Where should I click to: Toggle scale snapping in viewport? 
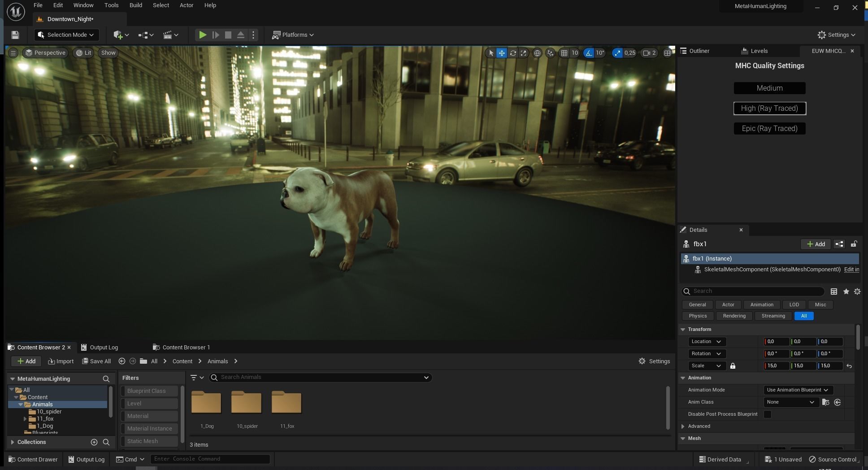(617, 53)
